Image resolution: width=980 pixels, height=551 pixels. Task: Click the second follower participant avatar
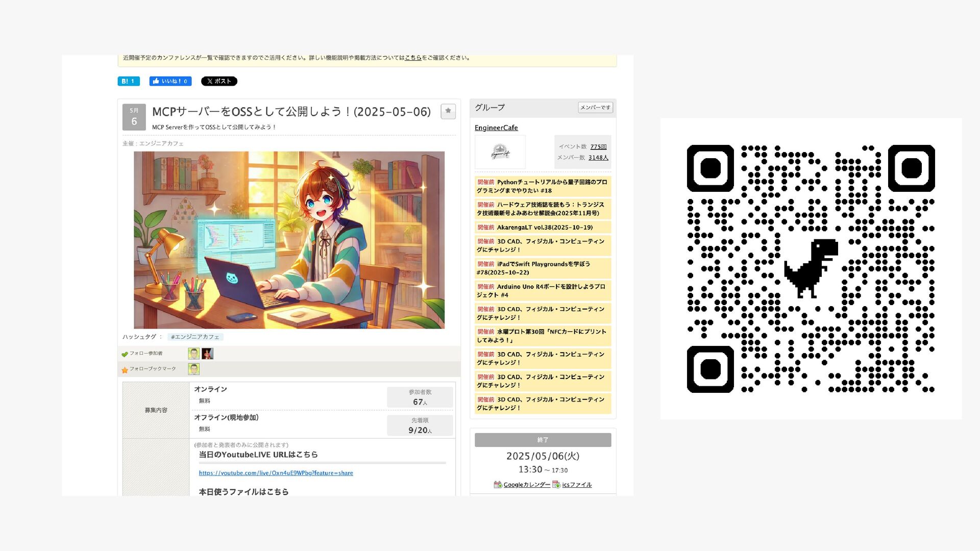pos(207,354)
